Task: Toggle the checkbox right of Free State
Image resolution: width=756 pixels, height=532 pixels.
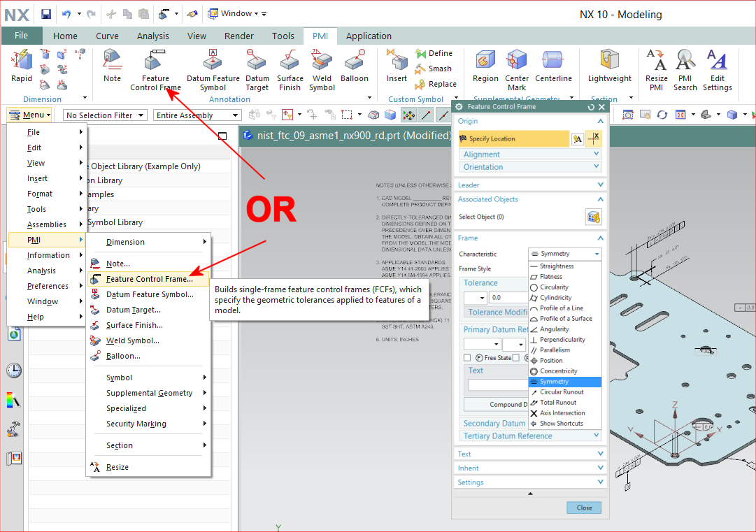Action: click(516, 357)
